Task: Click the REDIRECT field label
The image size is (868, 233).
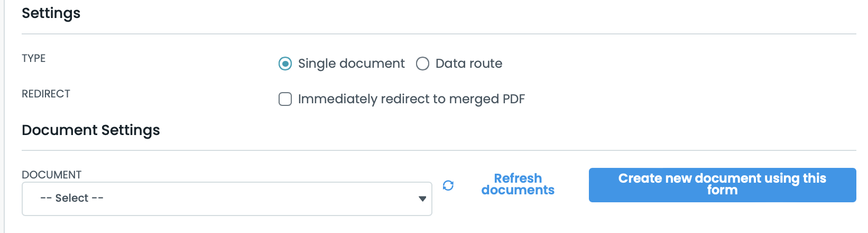Action: (46, 94)
